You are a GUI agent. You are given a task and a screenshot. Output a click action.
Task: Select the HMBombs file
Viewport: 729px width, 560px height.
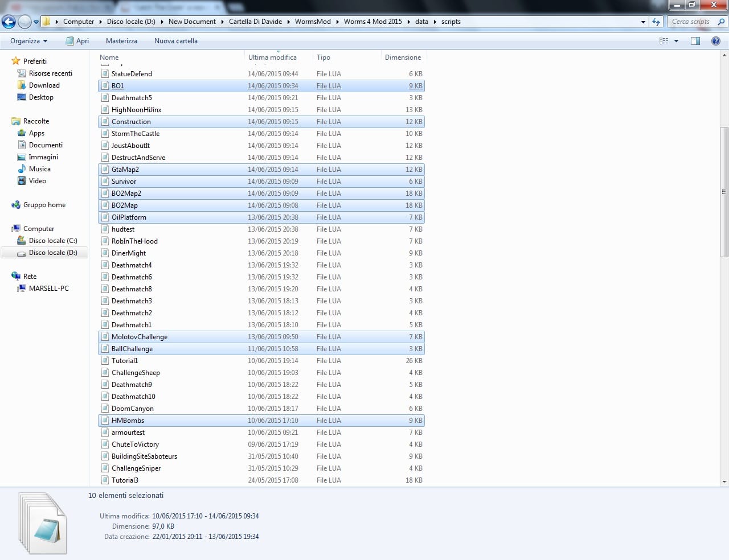pyautogui.click(x=261, y=421)
